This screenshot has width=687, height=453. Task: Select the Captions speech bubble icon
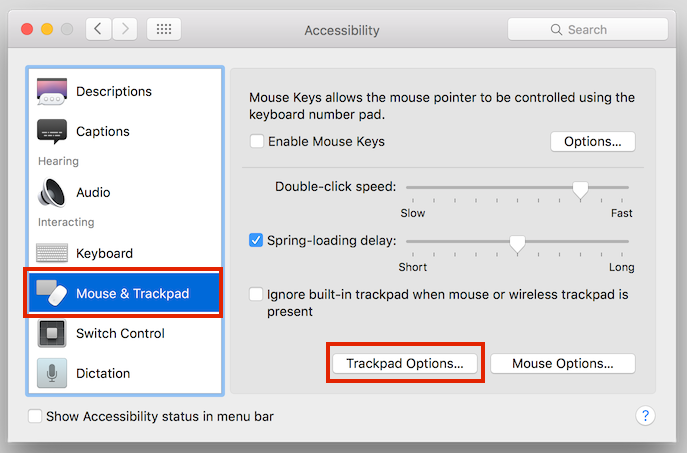[52, 131]
